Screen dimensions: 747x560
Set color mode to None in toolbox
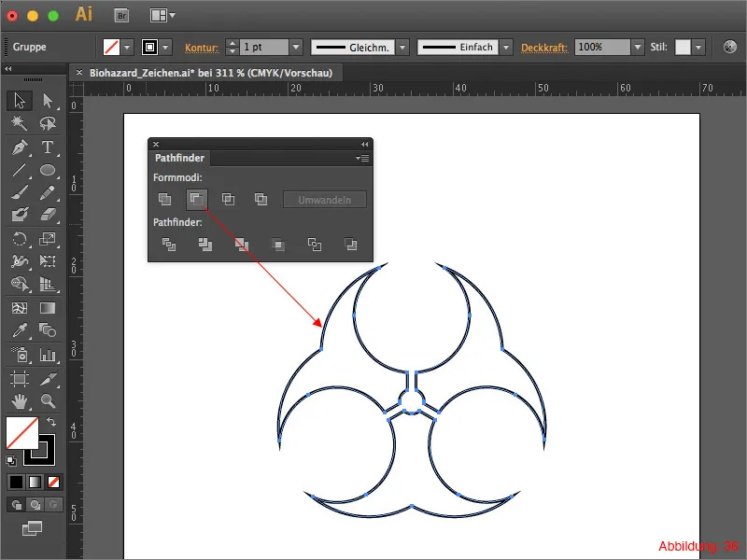[53, 482]
